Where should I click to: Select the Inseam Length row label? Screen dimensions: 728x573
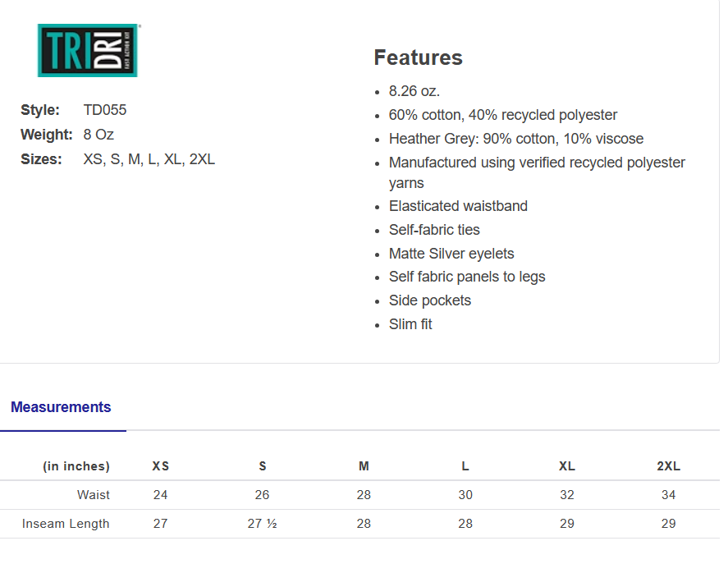click(66, 524)
